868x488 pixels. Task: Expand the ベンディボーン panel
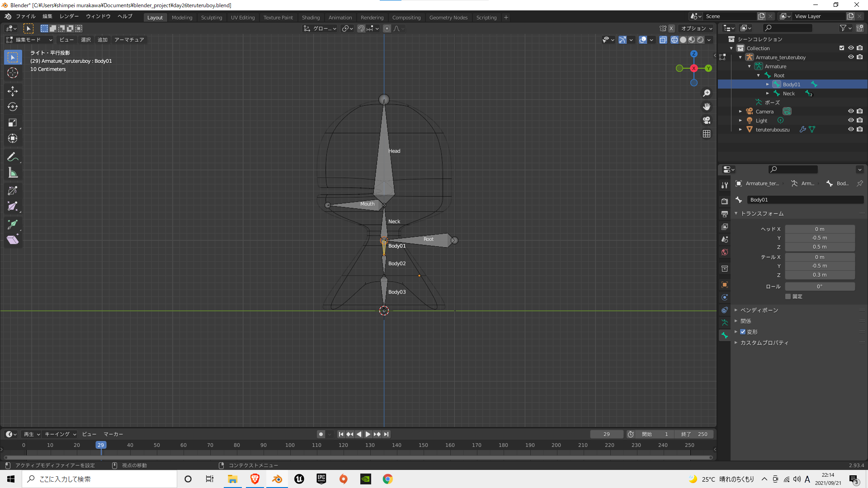pyautogui.click(x=759, y=310)
